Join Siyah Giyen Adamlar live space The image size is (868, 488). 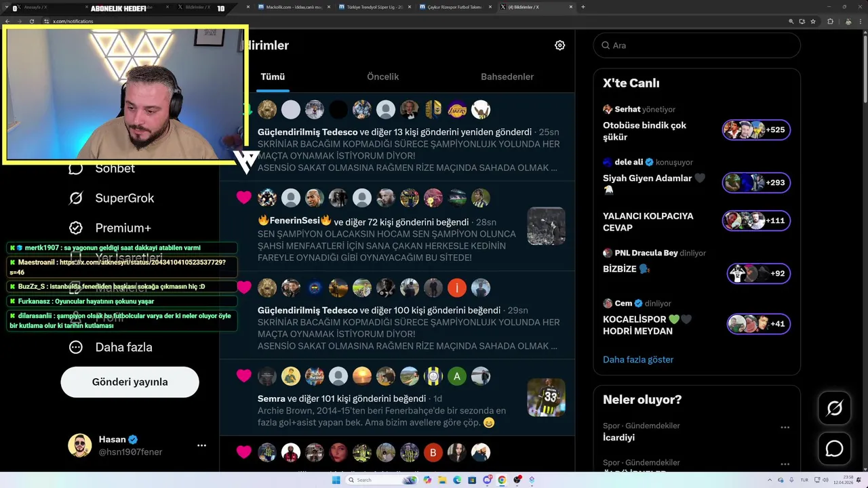coord(756,183)
